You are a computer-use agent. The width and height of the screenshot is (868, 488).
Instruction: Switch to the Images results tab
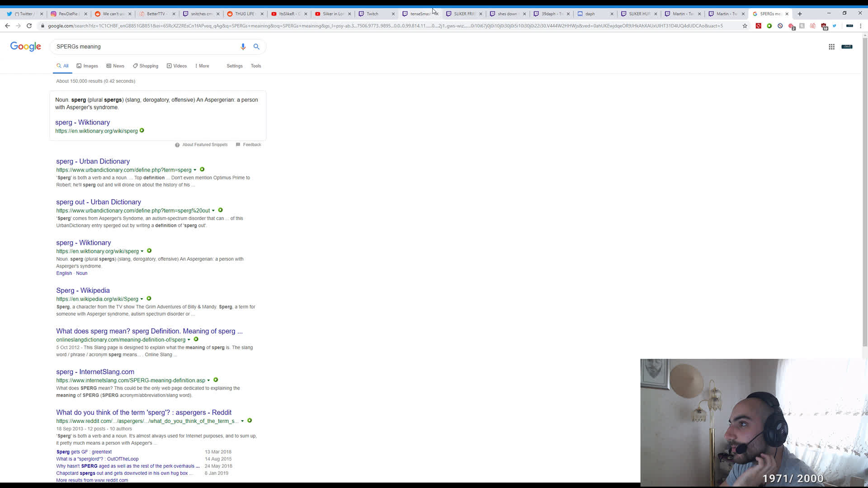[x=87, y=66]
